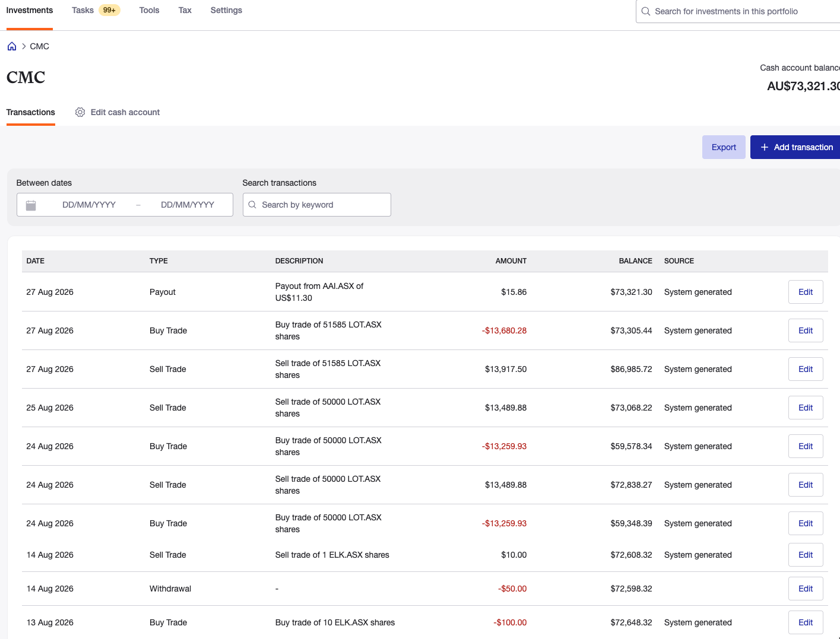This screenshot has height=639, width=840.
Task: Click the SOURCE column header
Action: [x=679, y=261]
